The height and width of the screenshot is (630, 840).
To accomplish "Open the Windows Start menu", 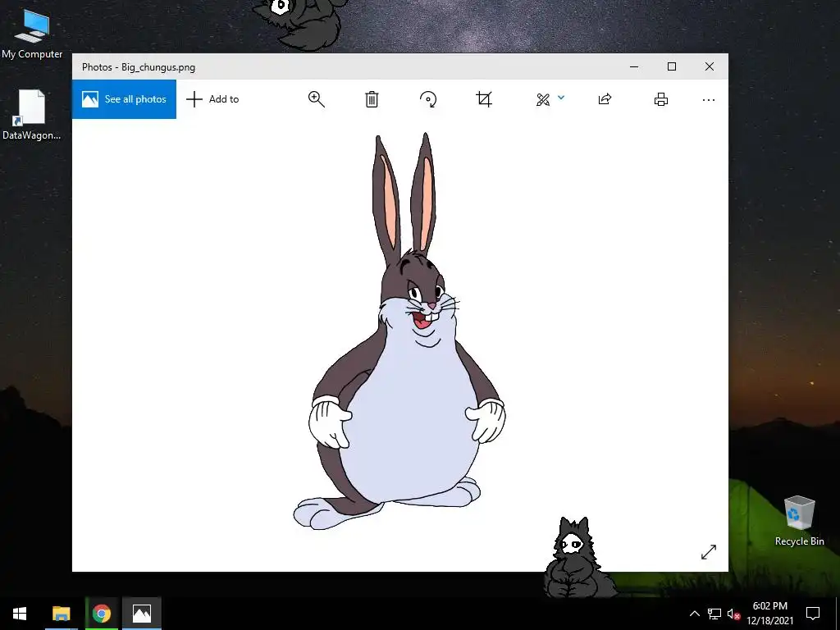I will click(20, 614).
